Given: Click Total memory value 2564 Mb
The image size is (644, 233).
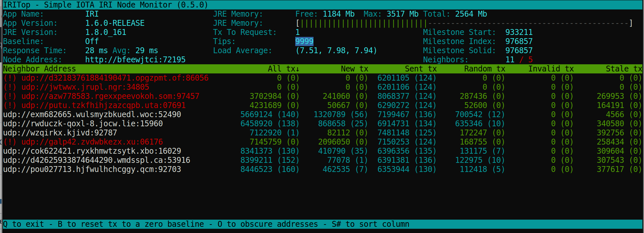Looking at the screenshot, I should [471, 14].
